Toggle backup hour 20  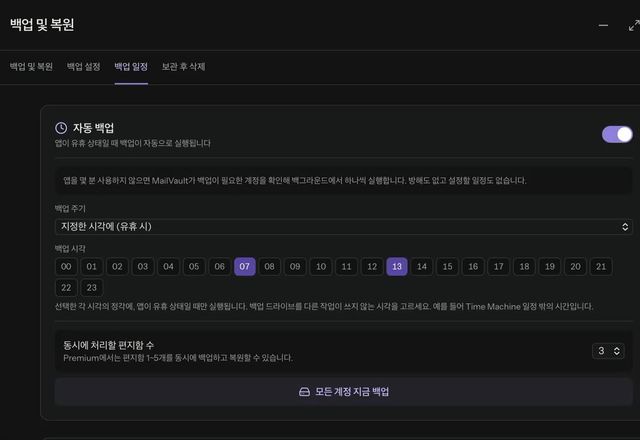576,267
